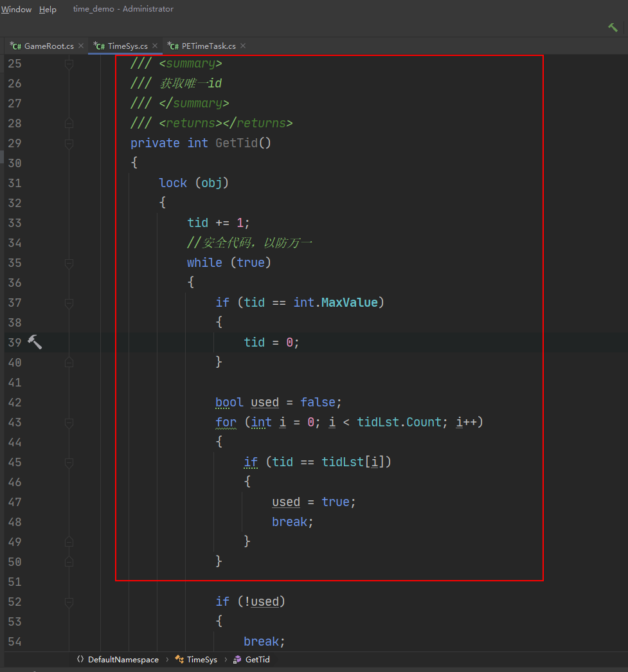Click 'lock (obj)' on line 31
This screenshot has width=628, height=672.
(x=193, y=183)
